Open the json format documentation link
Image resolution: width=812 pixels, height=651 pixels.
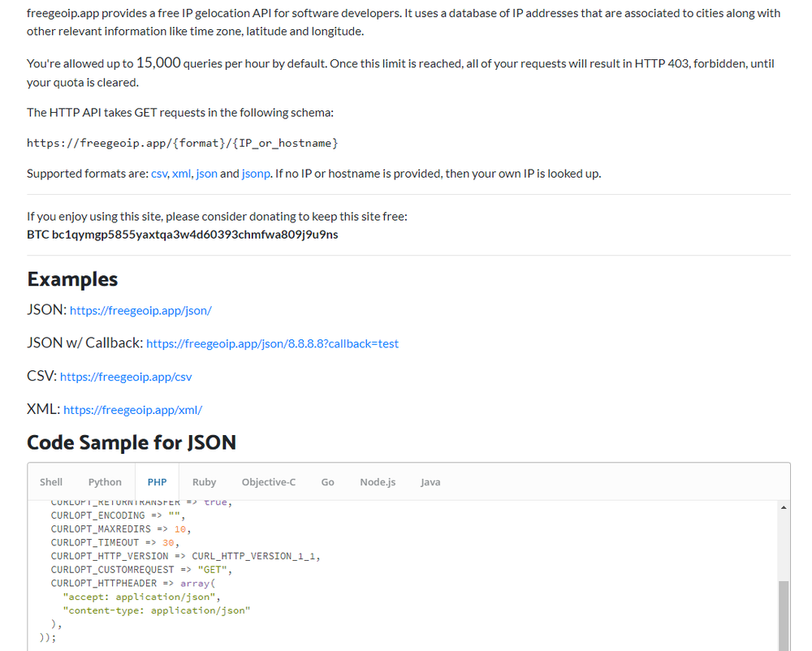click(205, 173)
